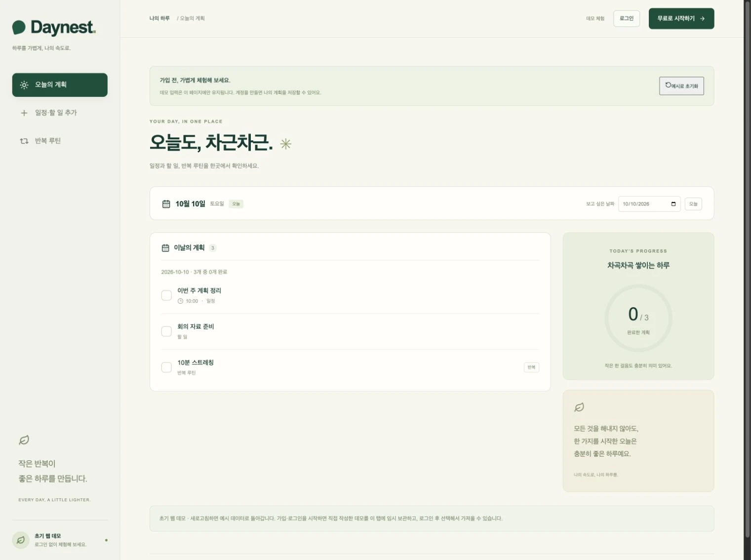Click the 10/10/2026 date input field
This screenshot has height=560, width=751.
(649, 204)
